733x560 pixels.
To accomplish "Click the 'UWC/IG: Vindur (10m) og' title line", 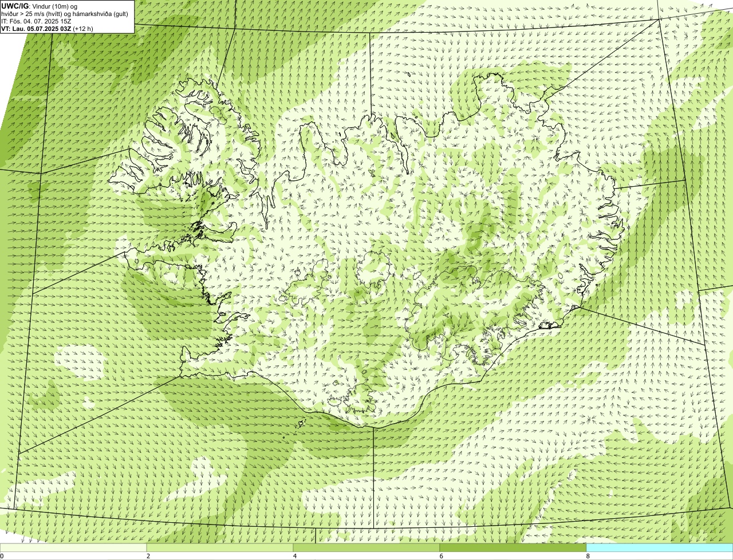I will (x=40, y=6).
